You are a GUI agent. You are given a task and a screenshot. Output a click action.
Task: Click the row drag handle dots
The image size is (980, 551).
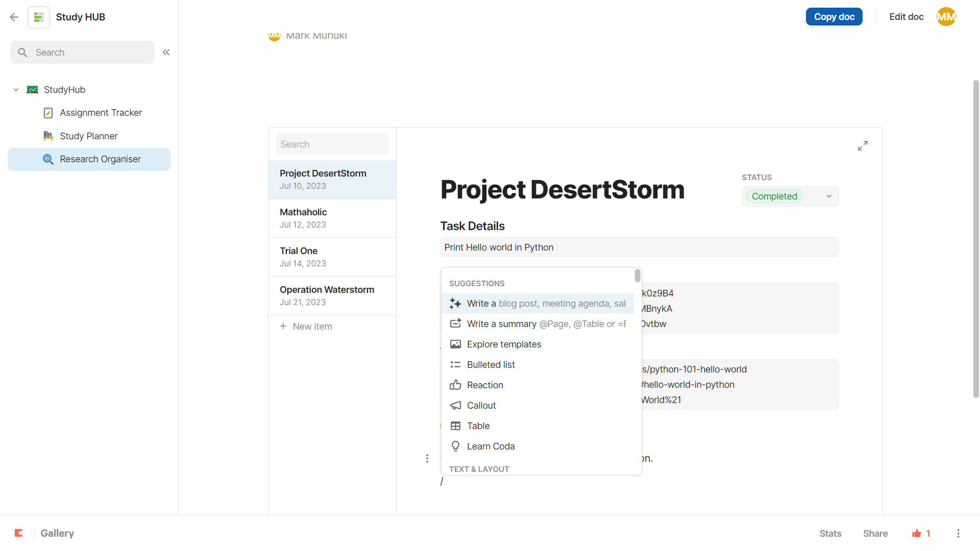pos(427,458)
